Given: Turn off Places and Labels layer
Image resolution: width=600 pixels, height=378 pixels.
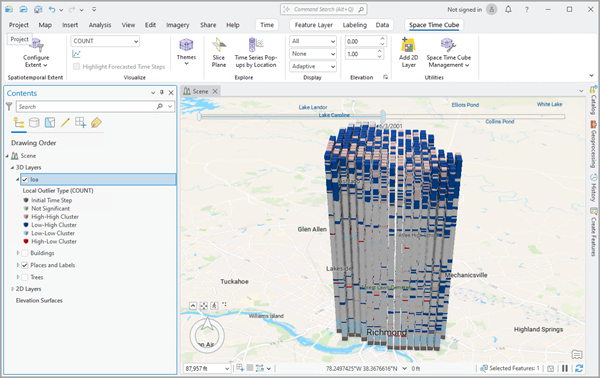Looking at the screenshot, I should point(25,265).
